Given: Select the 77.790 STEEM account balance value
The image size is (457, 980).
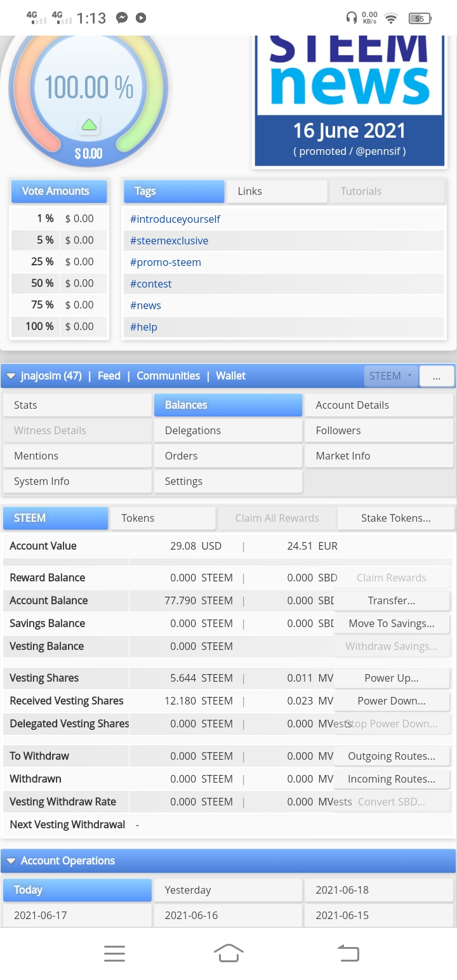Looking at the screenshot, I should tap(199, 600).
